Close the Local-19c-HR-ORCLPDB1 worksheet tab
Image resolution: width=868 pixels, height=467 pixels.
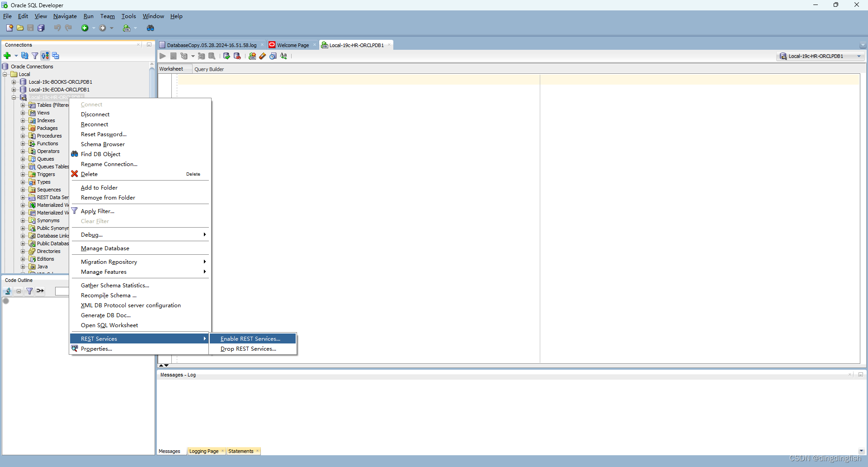click(389, 45)
